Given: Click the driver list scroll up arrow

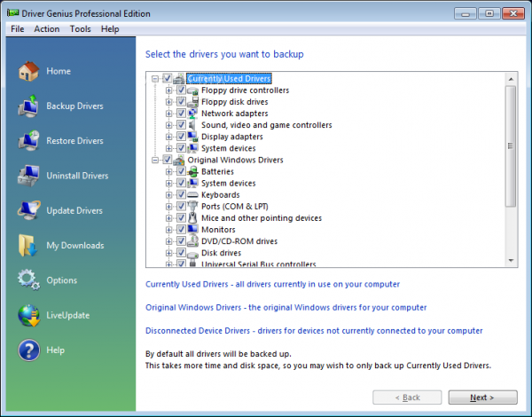Looking at the screenshot, I should 511,79.
